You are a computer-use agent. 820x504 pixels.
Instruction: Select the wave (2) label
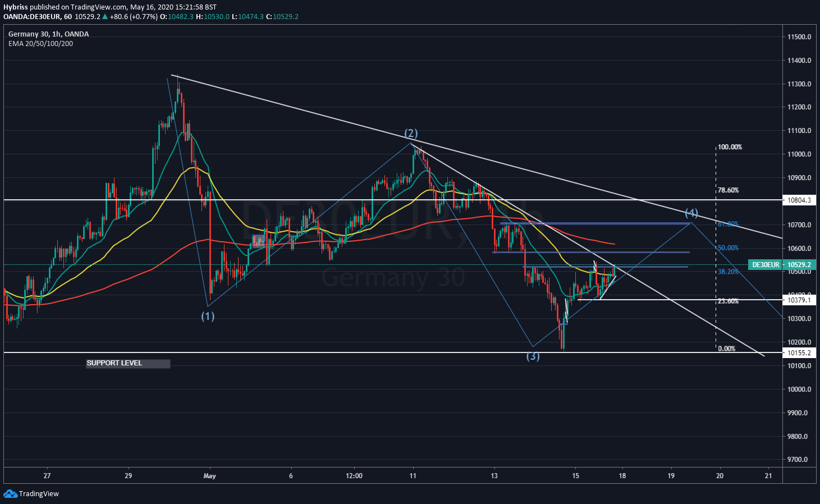pos(411,133)
